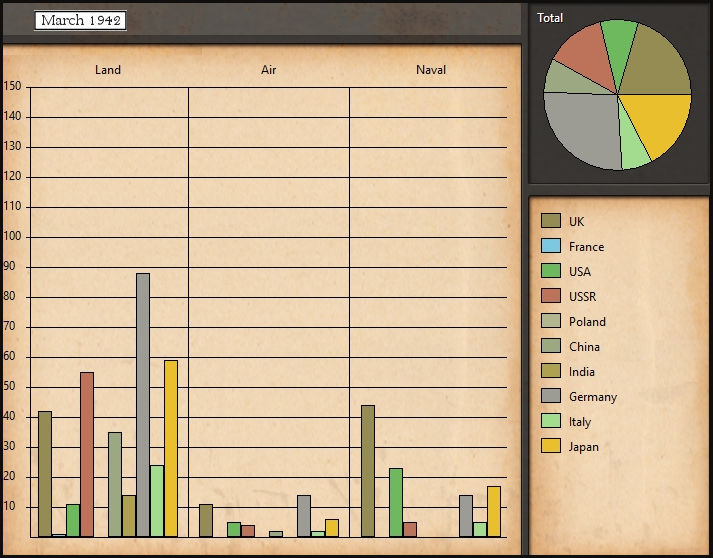Select the USSR legend label

581,296
